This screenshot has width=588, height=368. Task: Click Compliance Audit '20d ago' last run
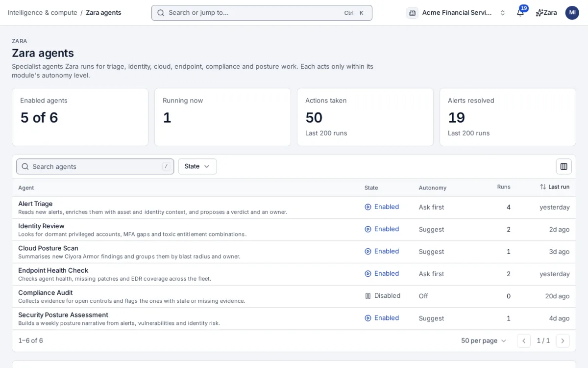(557, 296)
